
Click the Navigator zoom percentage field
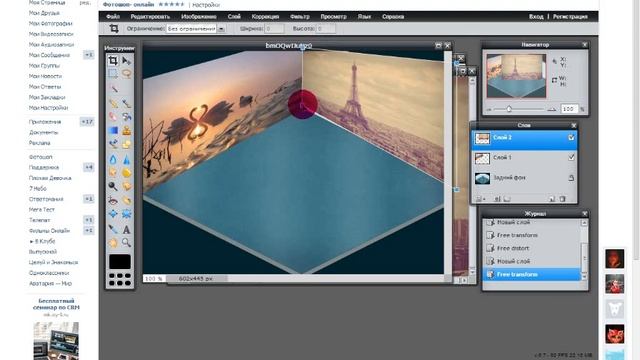569,109
